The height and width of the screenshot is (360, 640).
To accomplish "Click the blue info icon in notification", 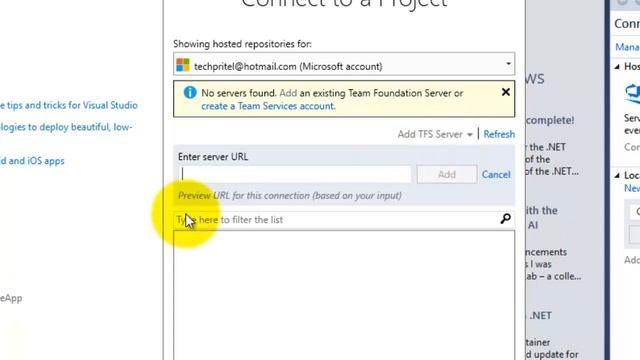I will click(x=190, y=93).
